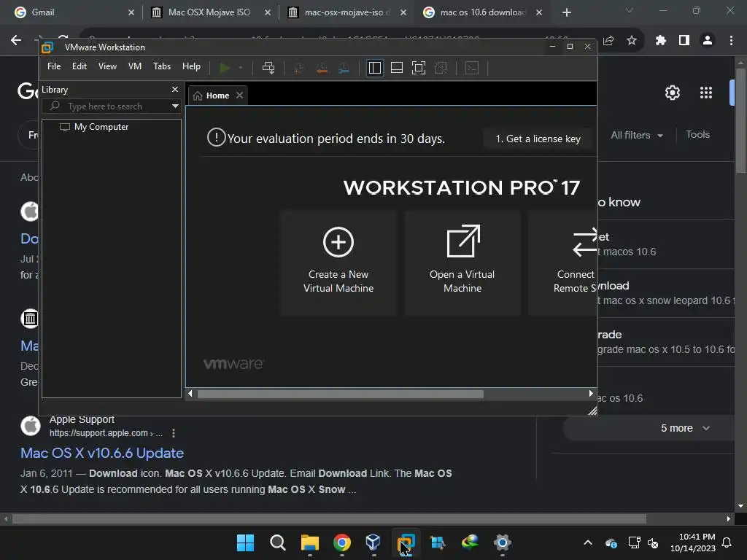Expand the Library search filter dropdown
The width and height of the screenshot is (747, 560).
(x=175, y=106)
